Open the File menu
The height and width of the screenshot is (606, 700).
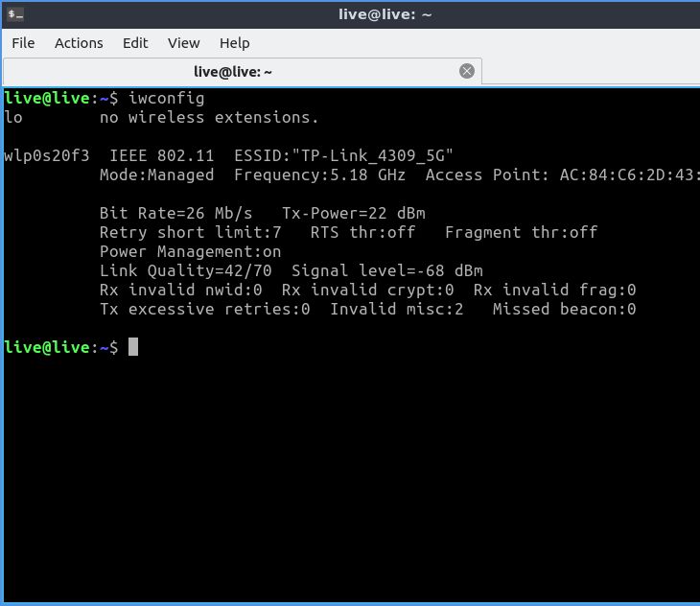pyautogui.click(x=23, y=43)
